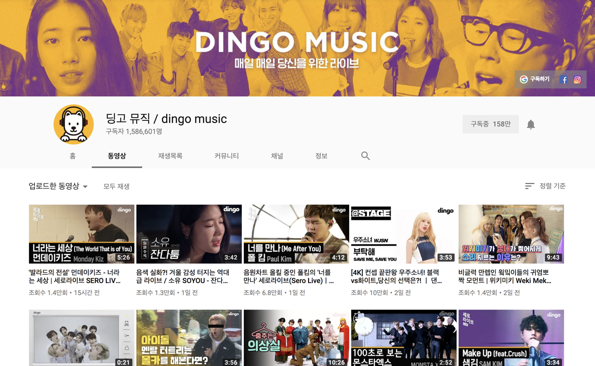Open 폴킴 너를 만나 thumbnail
Screen dimensions: 595x366
coord(296,234)
